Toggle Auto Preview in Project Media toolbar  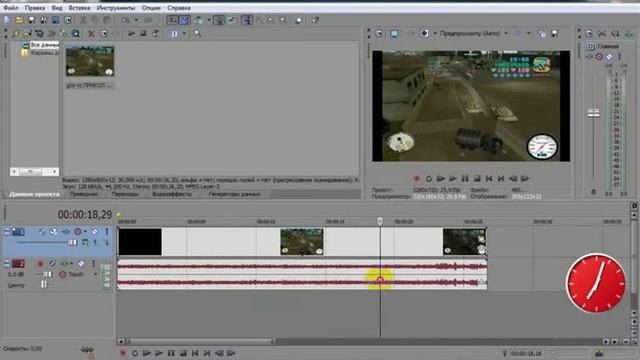pyautogui.click(x=156, y=33)
